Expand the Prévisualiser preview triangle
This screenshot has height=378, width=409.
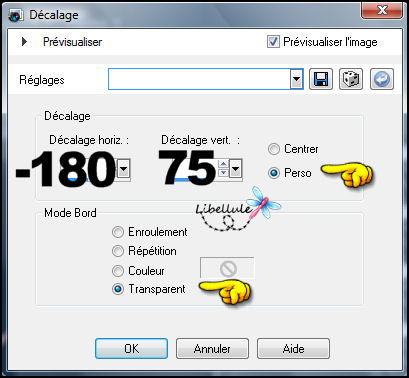[x=24, y=42]
